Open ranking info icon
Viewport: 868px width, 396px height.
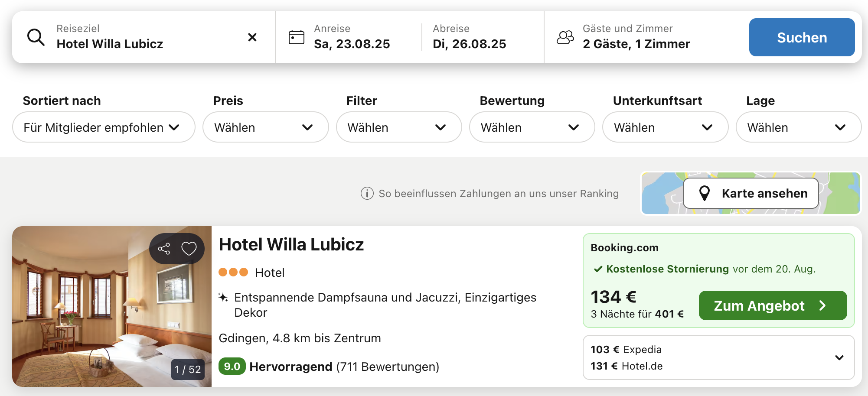(367, 193)
